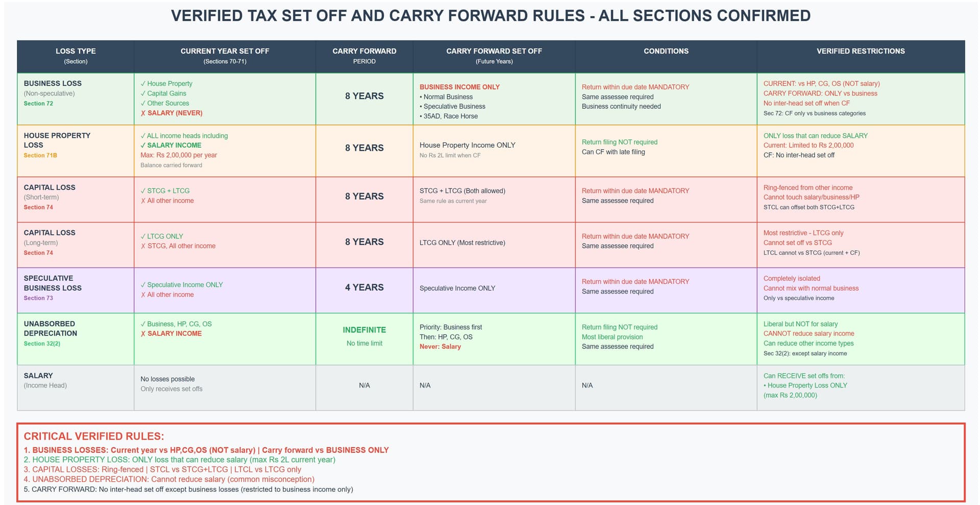This screenshot has width=980, height=505.
Task: Click the cross beside STCG, All other income
Action: pos(143,246)
